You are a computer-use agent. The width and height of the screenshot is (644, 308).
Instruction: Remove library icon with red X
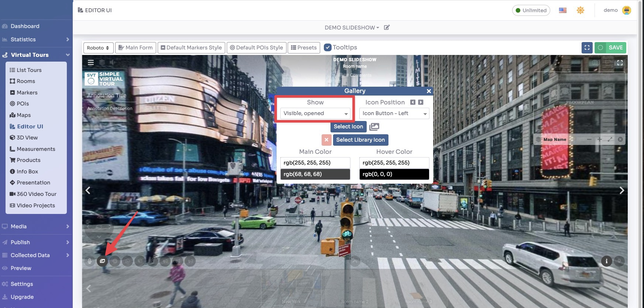coord(326,140)
